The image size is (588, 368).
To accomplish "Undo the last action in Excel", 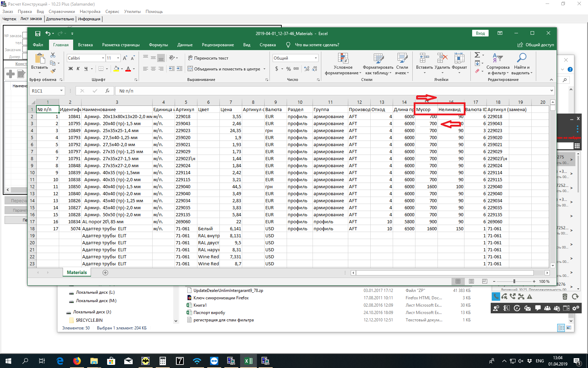I will pos(48,34).
